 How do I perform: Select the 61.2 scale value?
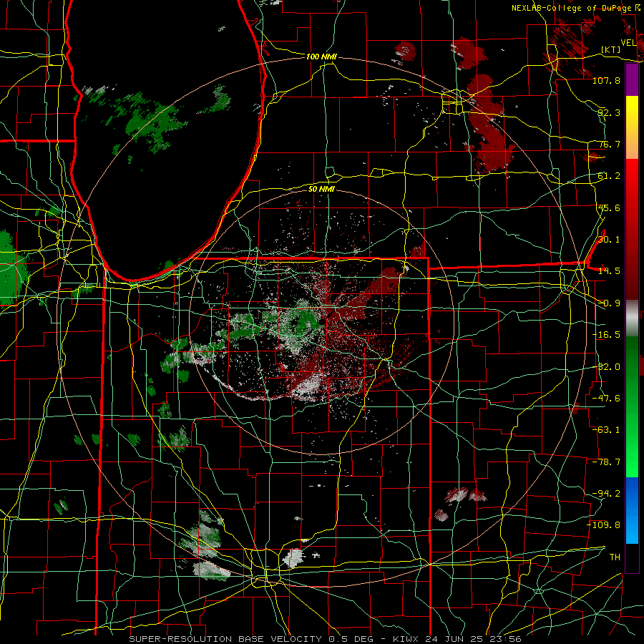609,176
